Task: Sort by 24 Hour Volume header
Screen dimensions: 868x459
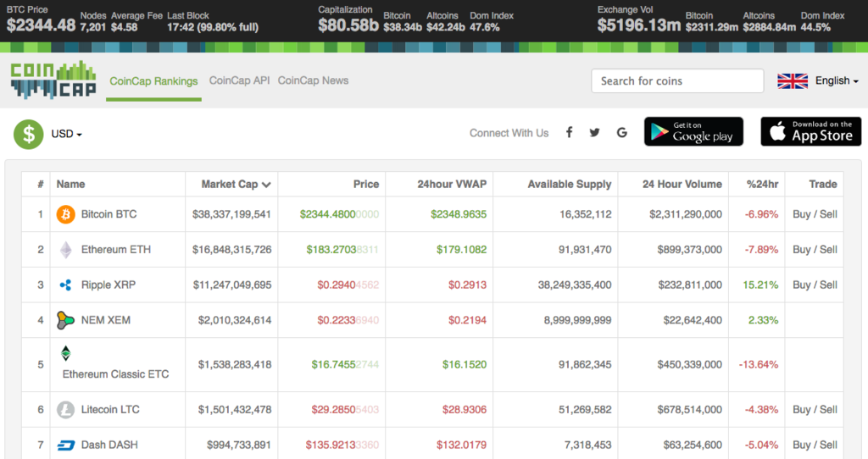Action: (682, 184)
